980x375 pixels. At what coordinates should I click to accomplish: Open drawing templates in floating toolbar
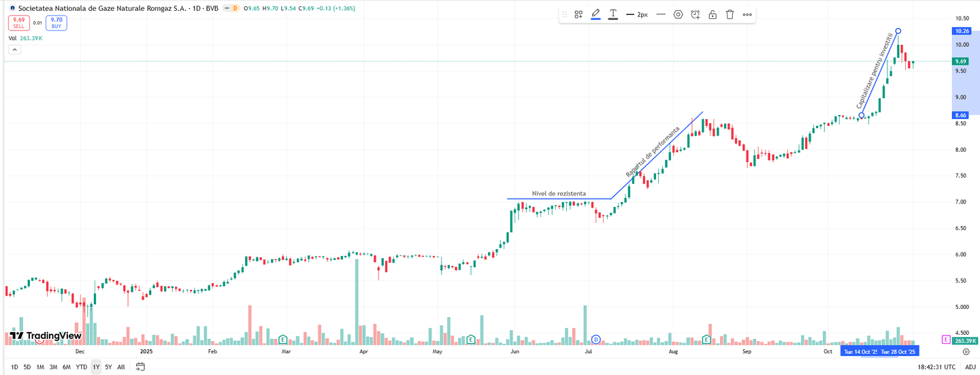click(x=578, y=14)
